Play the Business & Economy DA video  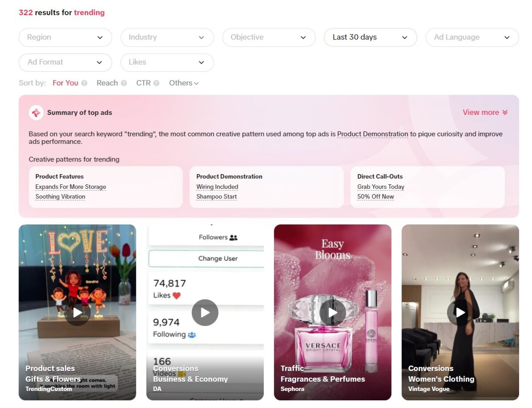205,313
